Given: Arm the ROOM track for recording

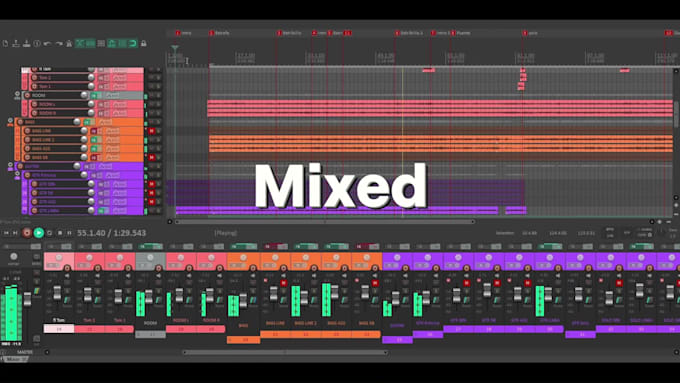Looking at the screenshot, I should point(27,95).
